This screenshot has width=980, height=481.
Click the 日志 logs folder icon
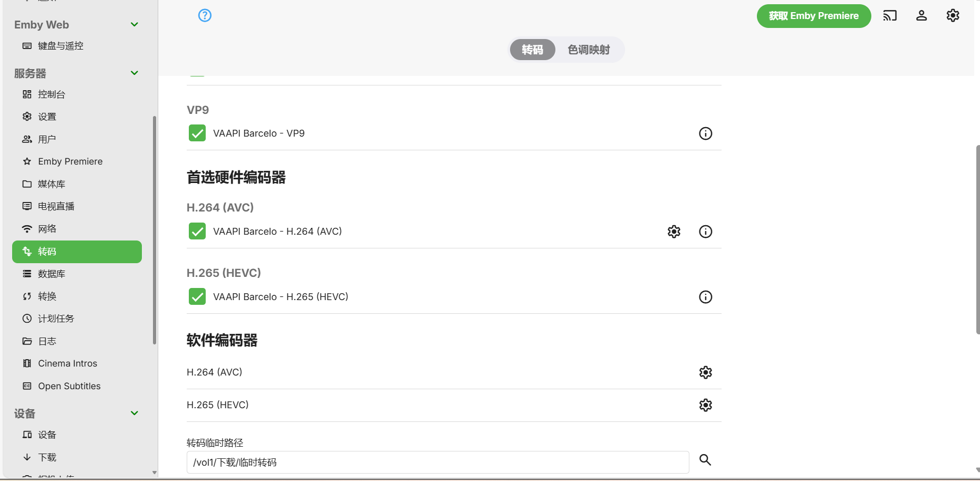click(x=27, y=341)
